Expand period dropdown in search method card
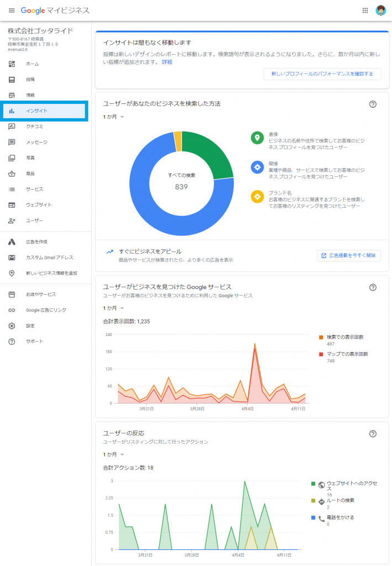392x566 pixels. coord(113,117)
